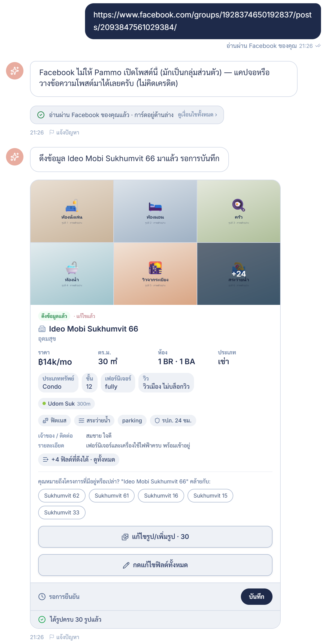The image size is (327, 644).
Task: Open the ครัว kitchen photo thumbnail
Action: 239,211
